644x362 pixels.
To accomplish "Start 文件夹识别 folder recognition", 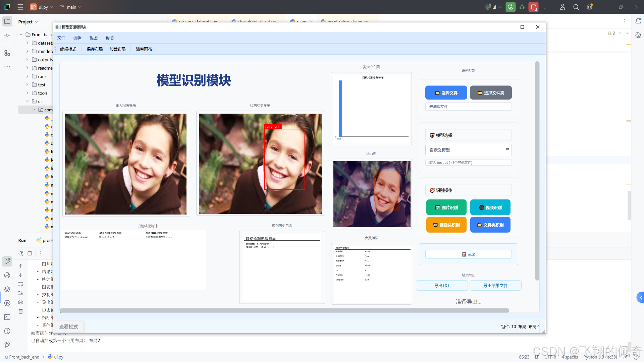I will tap(490, 225).
